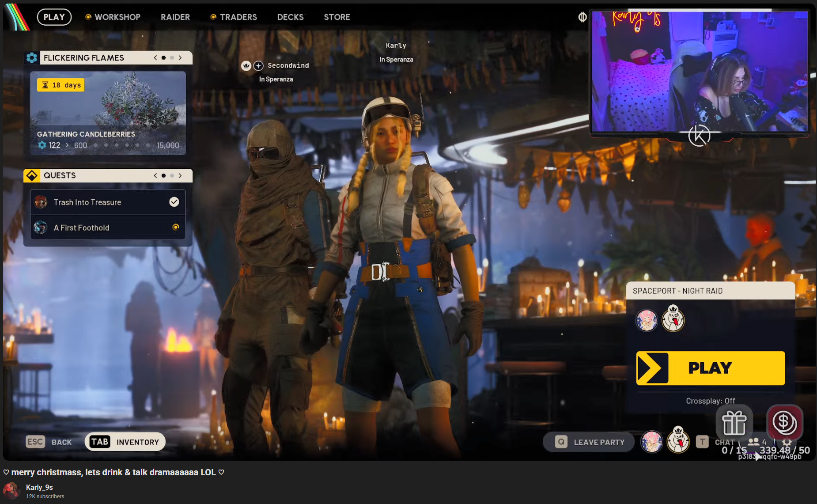Viewport: 817px width, 504px height.
Task: Click the currency icon beside the webcam
Action: (x=582, y=17)
